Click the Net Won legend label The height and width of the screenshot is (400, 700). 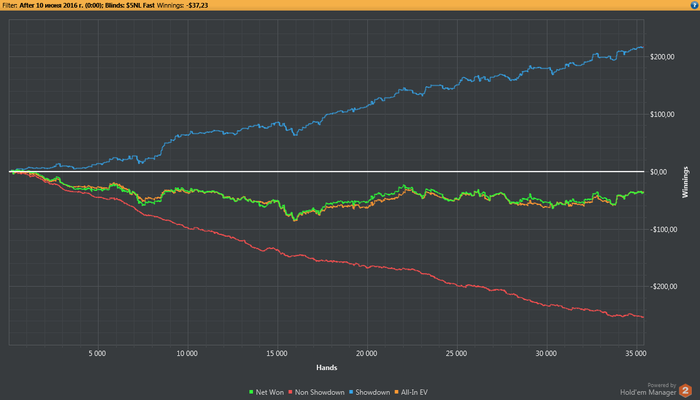(x=270, y=392)
